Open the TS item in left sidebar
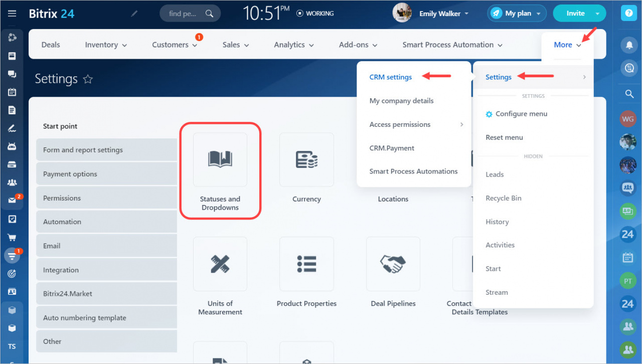642x364 pixels. tap(12, 346)
